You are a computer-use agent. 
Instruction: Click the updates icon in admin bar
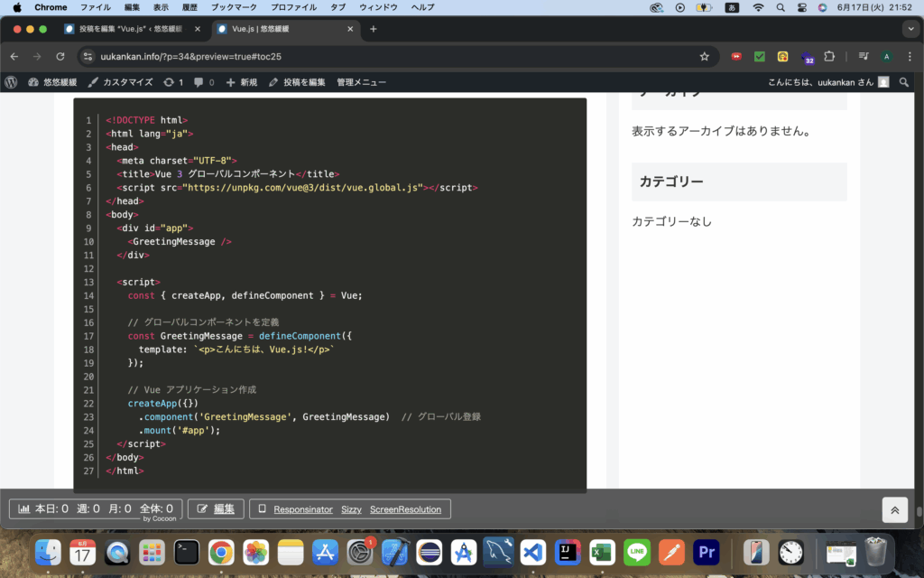(x=172, y=82)
